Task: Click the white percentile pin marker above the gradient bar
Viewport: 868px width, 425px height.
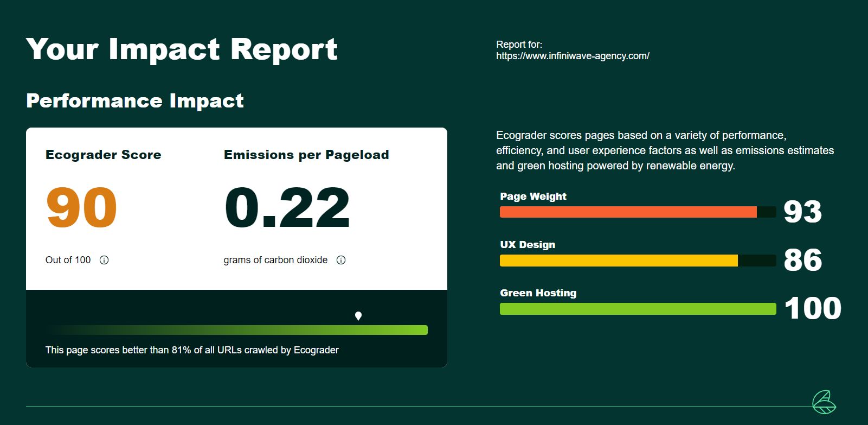Action: tap(358, 316)
